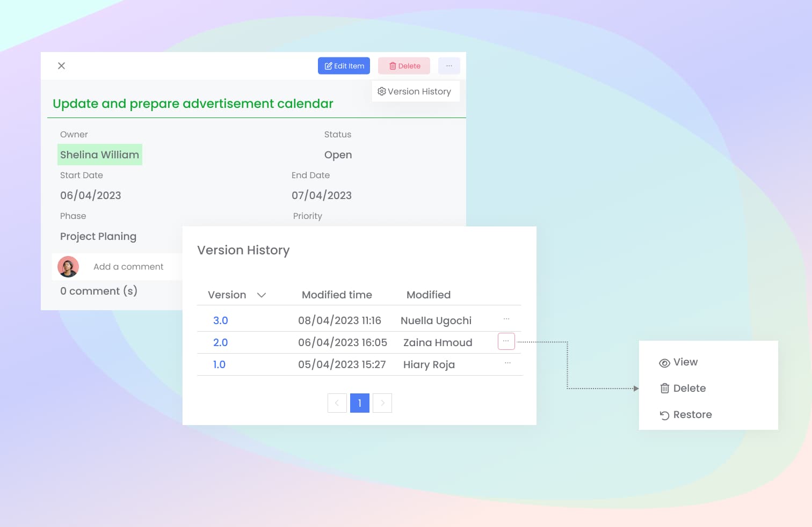Click owner Shelina William tag
The image size is (812, 527).
99,155
